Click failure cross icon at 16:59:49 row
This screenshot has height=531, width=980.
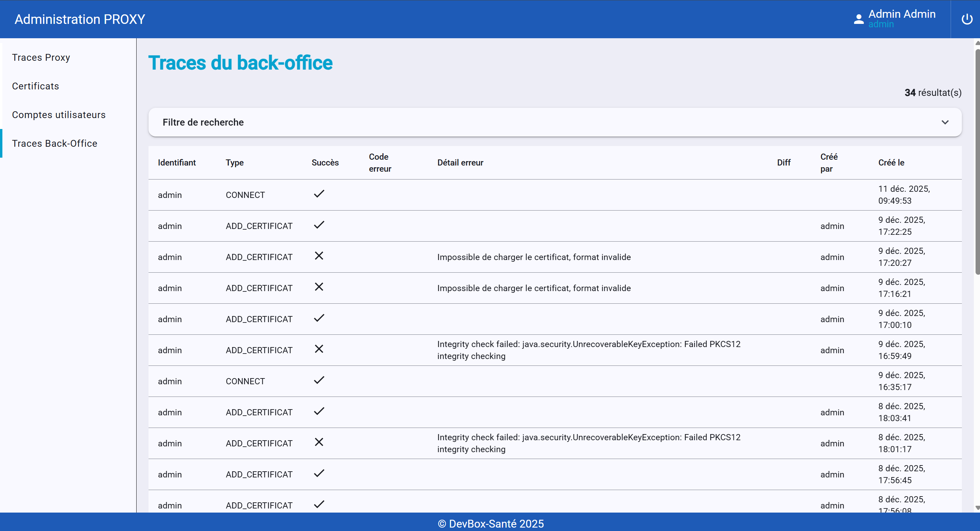tap(319, 349)
